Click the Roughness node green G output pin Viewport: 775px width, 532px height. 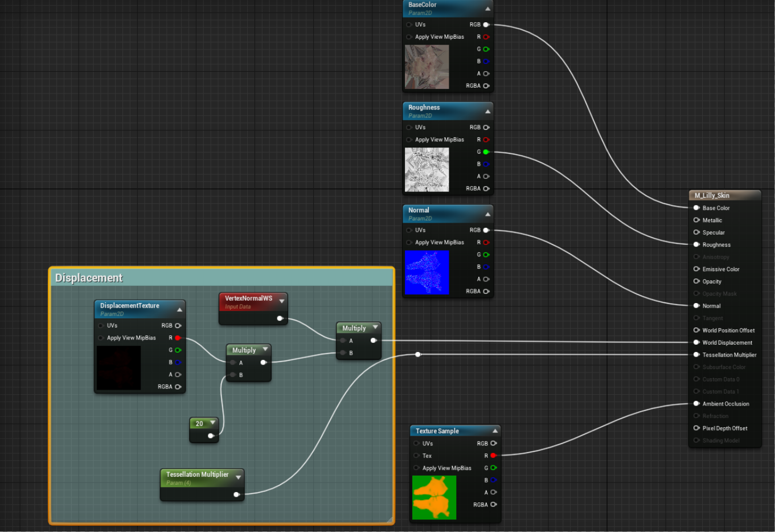tap(486, 152)
